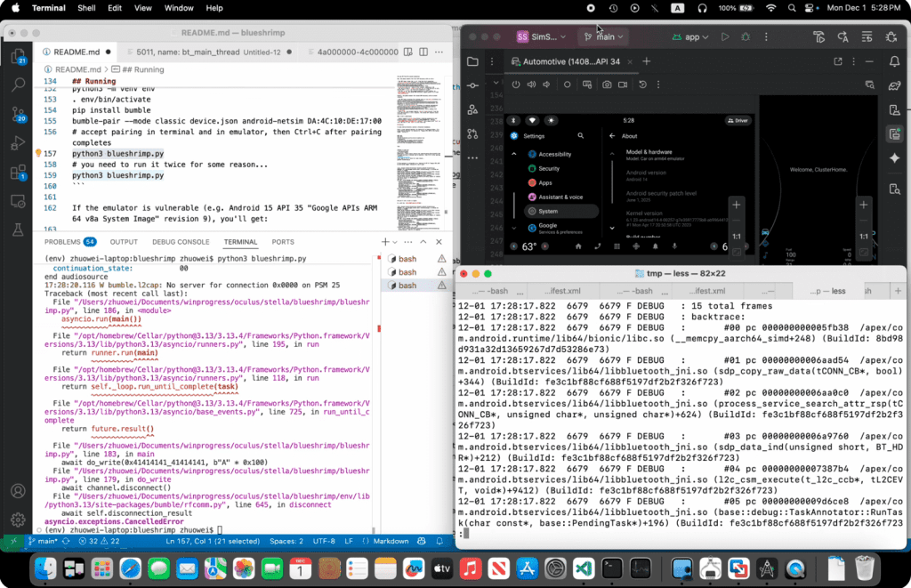Open the app run configuration dropdown

point(690,36)
